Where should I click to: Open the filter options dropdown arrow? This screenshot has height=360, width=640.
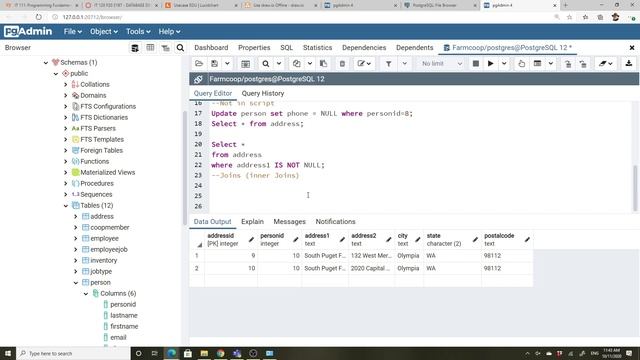pyautogui.click(x=404, y=64)
